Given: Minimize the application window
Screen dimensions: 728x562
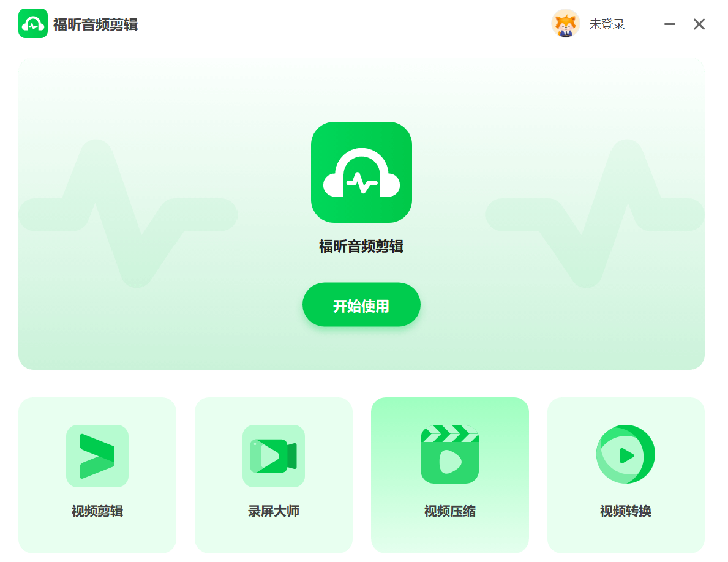Looking at the screenshot, I should (x=669, y=23).
